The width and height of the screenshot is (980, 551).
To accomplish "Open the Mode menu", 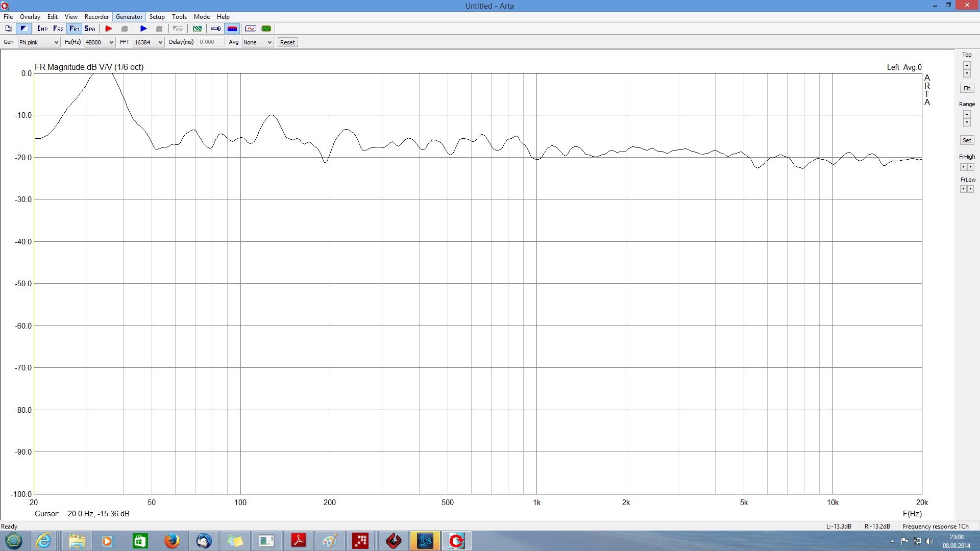I will point(202,17).
